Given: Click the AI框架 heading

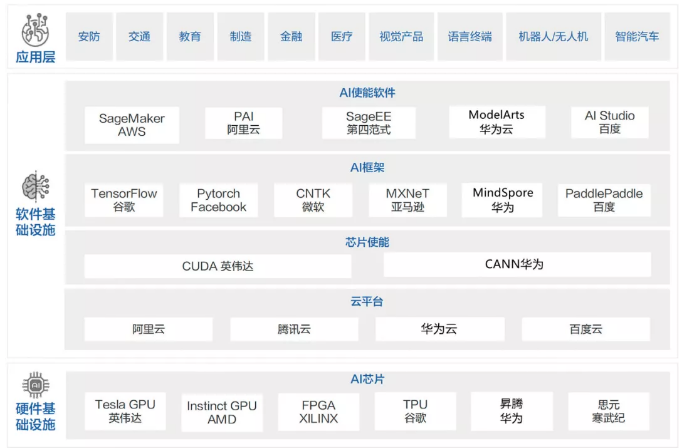Looking at the screenshot, I should coord(367,168).
